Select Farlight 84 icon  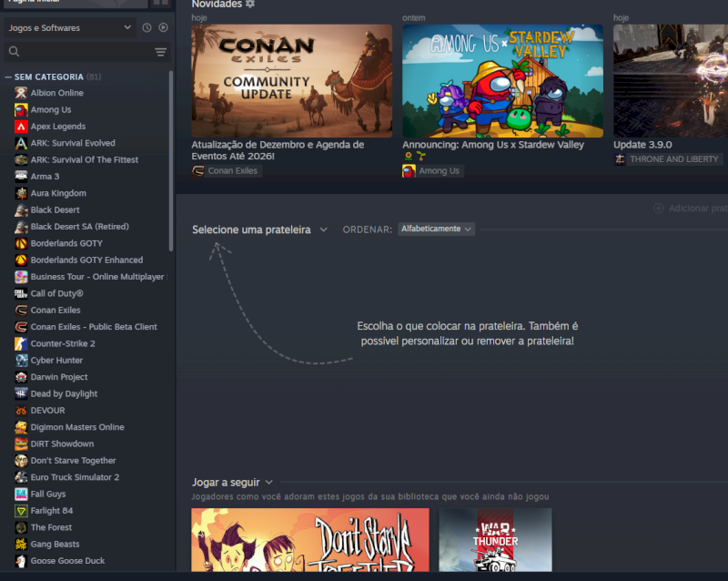click(21, 511)
